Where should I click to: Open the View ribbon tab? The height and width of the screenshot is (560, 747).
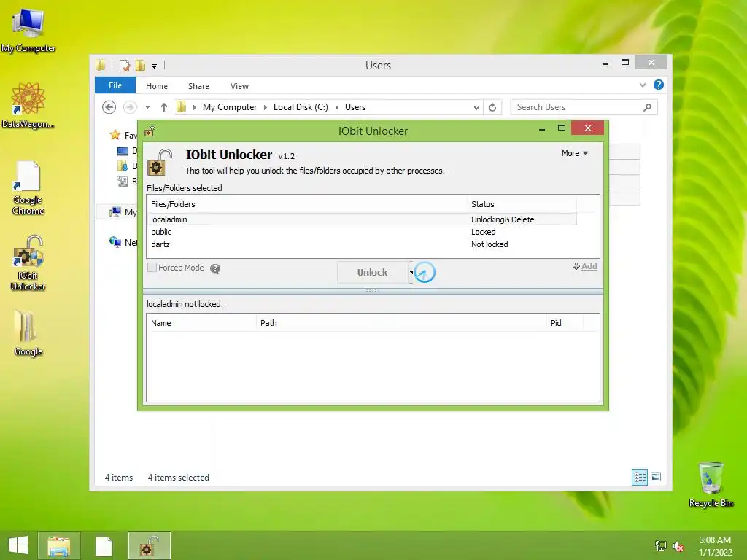pos(239,86)
